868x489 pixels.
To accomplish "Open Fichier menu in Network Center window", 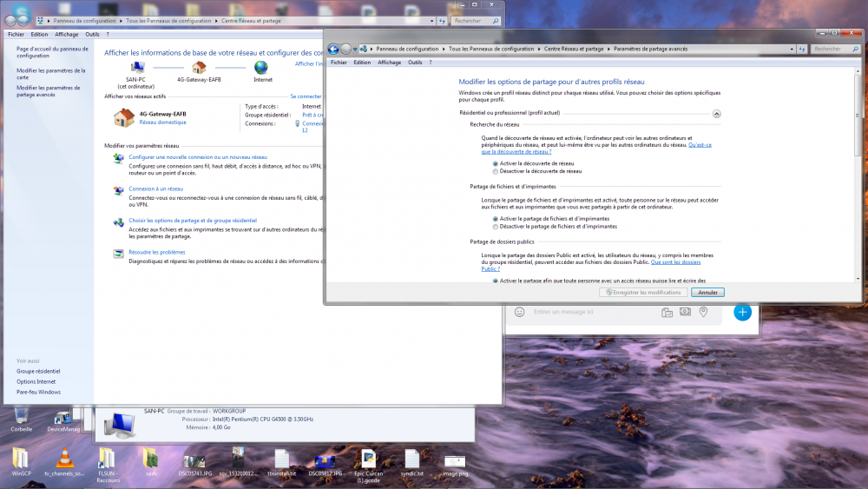I will coord(16,35).
